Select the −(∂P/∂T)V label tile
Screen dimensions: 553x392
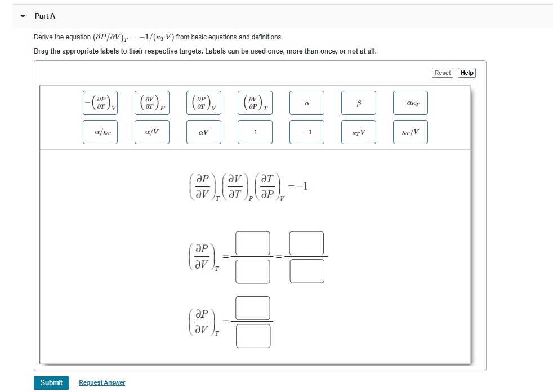(100, 103)
